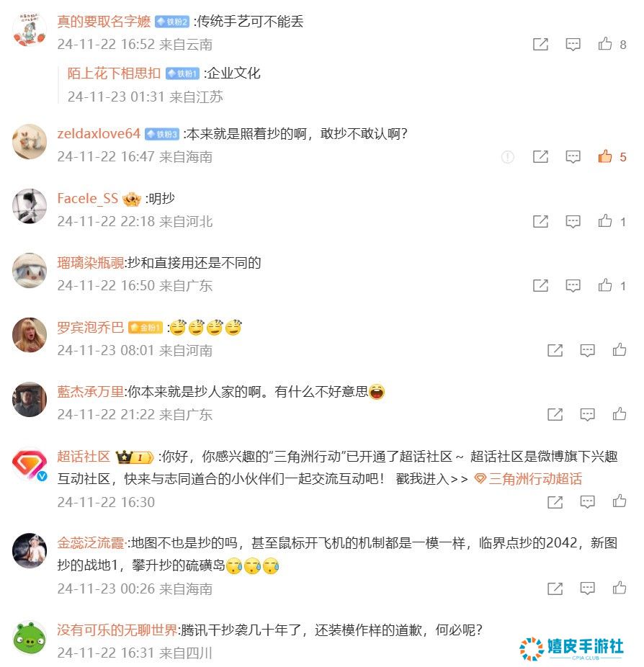The width and height of the screenshot is (644, 667).
Task: Click the 铁粉3 badge of zeldaxlove64
Action: coord(162,134)
